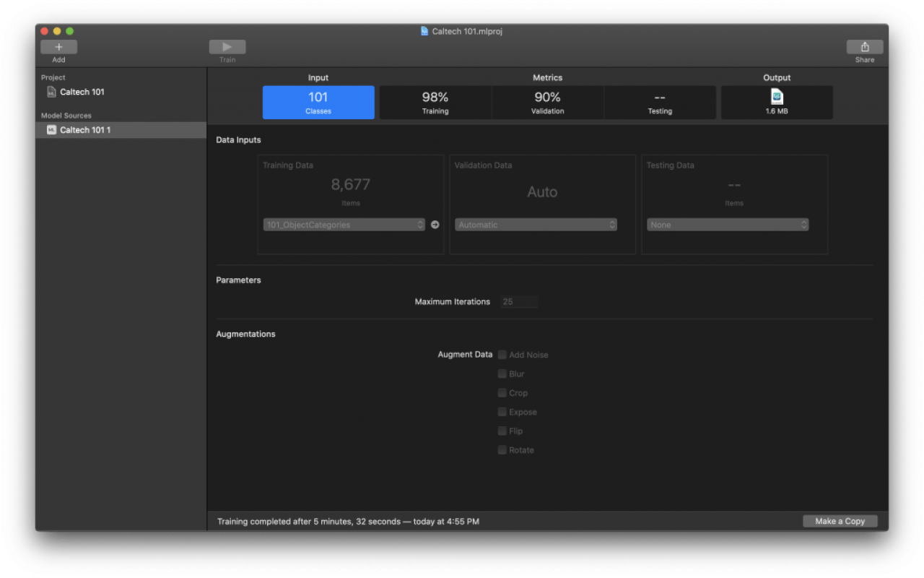
Task: Click the training completed status message
Action: click(x=348, y=521)
